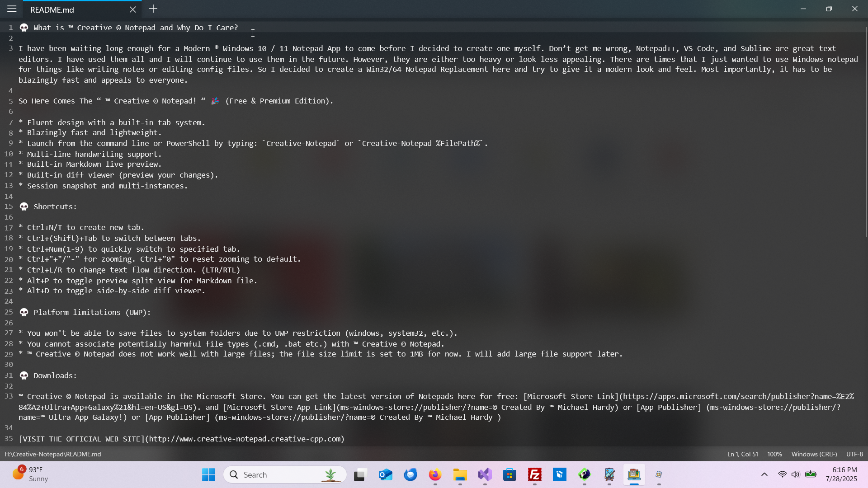
Task: Open the Ln 1, Col 51 go-to indicator
Action: click(x=742, y=454)
